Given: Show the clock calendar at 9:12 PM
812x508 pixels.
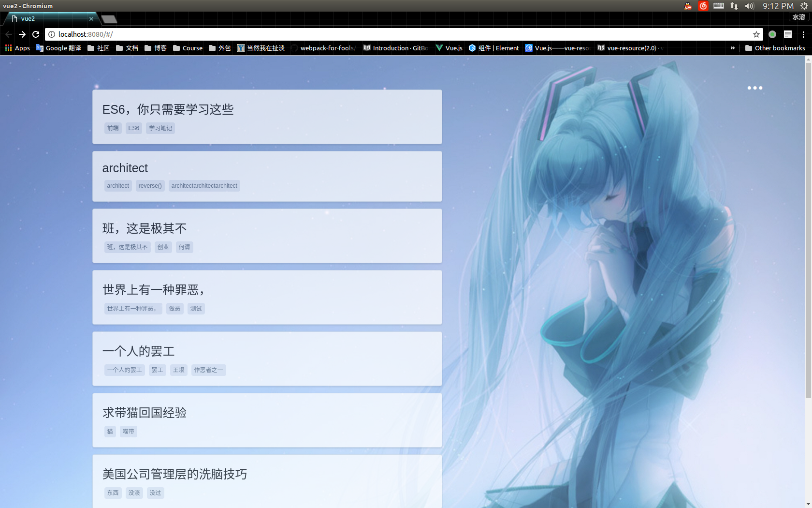Looking at the screenshot, I should pyautogui.click(x=778, y=6).
